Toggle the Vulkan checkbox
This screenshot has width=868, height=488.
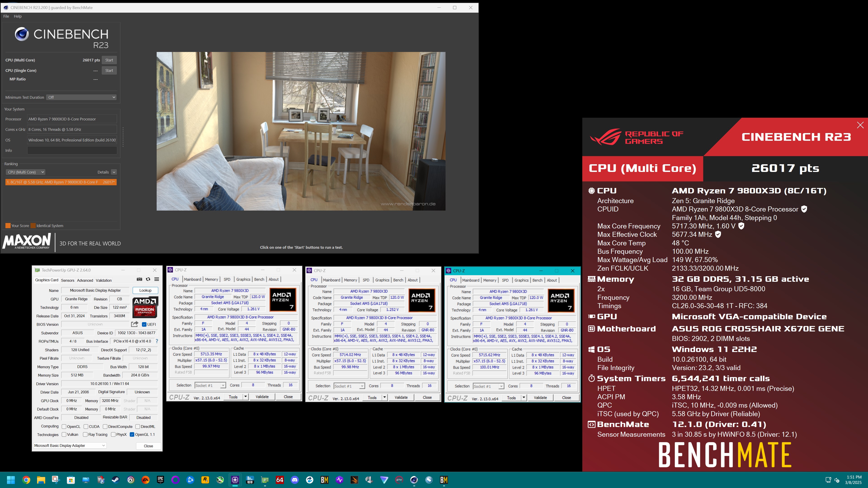click(x=64, y=434)
